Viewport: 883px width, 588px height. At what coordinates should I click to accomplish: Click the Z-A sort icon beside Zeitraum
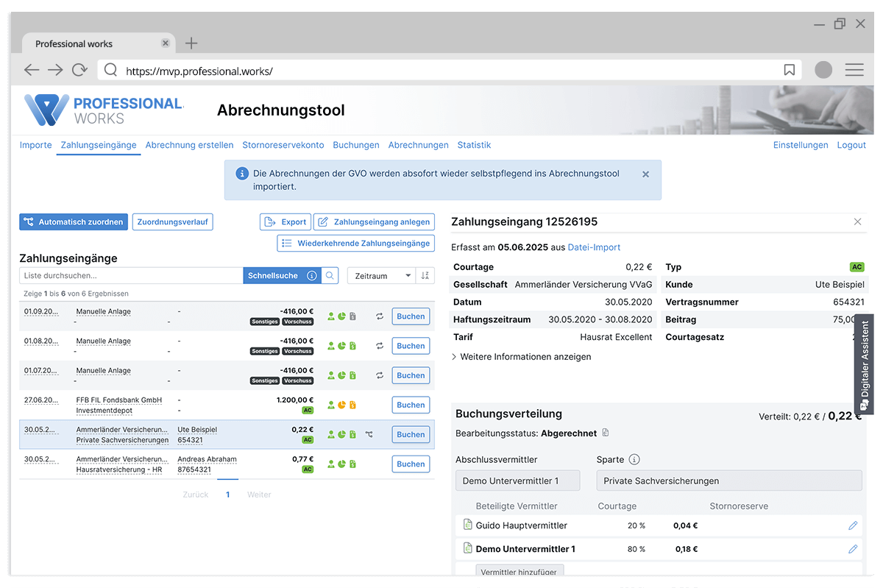tap(425, 276)
